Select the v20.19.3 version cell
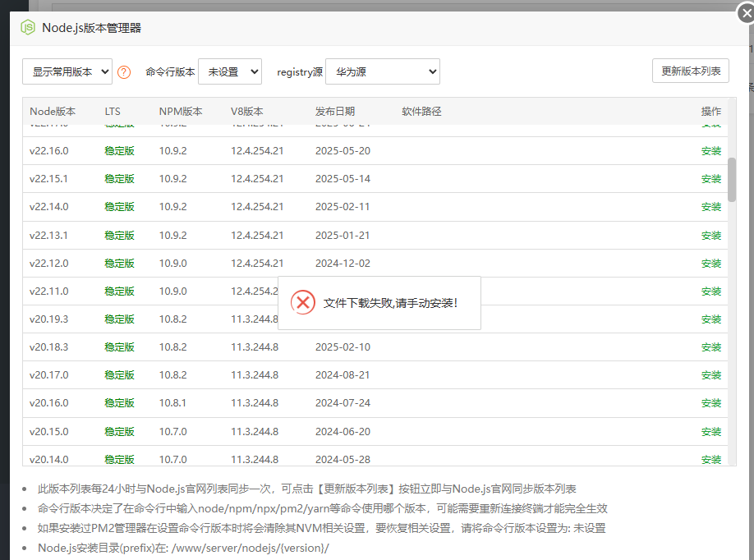 tap(49, 319)
